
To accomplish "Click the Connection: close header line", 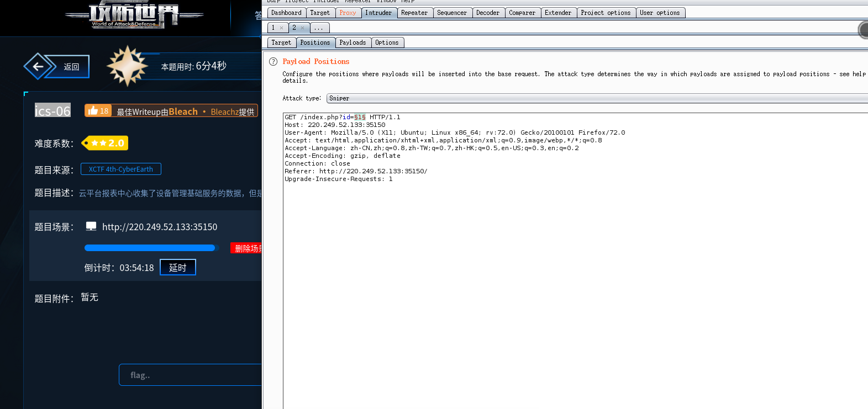I will (x=317, y=163).
